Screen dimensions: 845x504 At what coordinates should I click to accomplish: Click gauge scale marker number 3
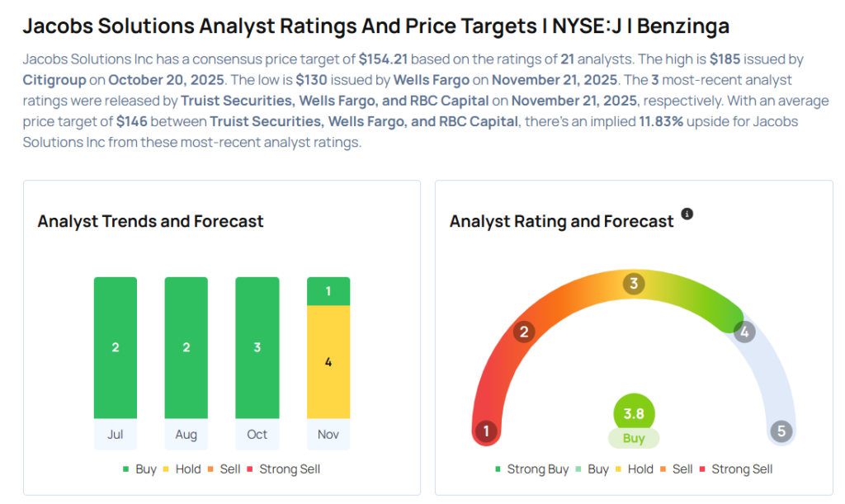[634, 284]
